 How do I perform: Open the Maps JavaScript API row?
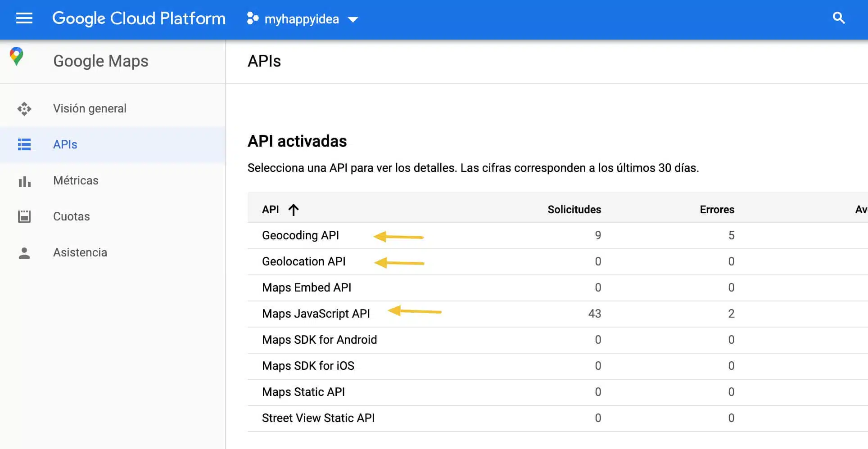coord(316,314)
